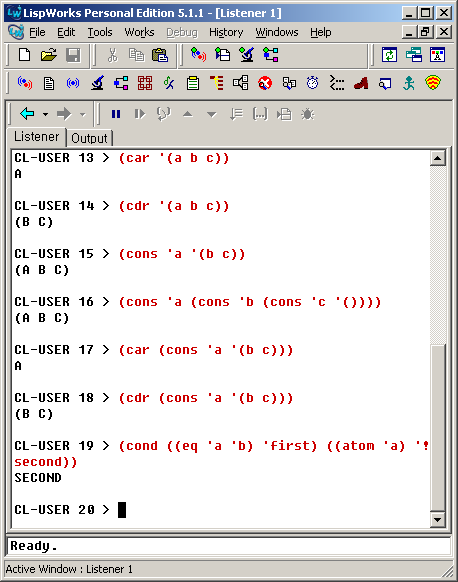
Task: Expand the forward history dropdown arrow
Action: pos(82,114)
